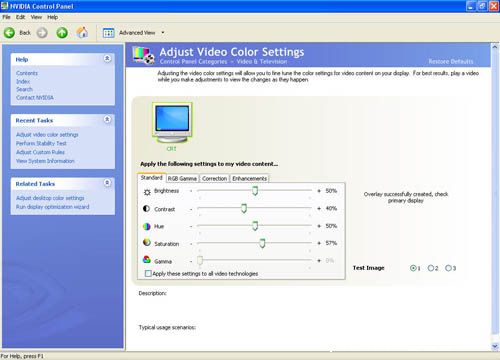
Task: Click the NVIDIA Control Panel title icon
Action: tap(4, 6)
